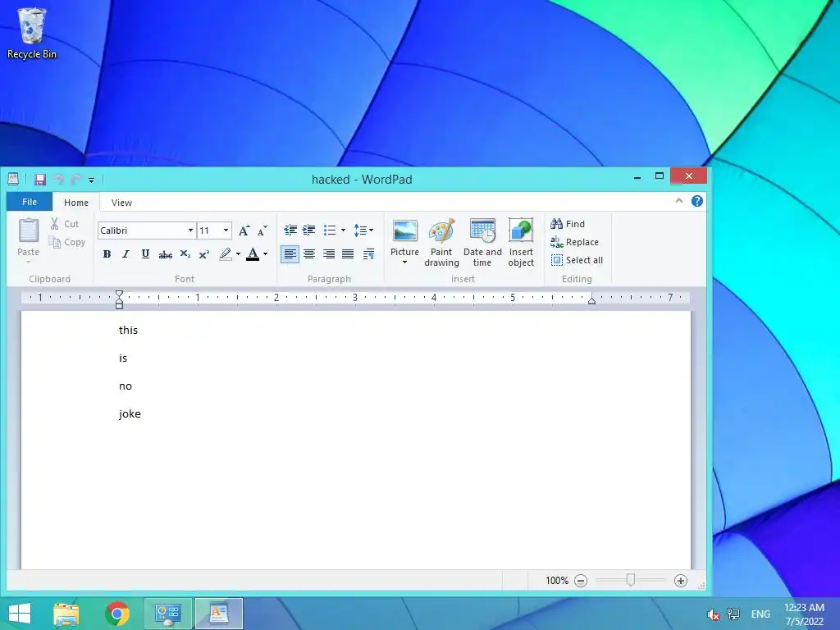Viewport: 840px width, 630px height.
Task: Collapse the ribbon with the chevron
Action: pyautogui.click(x=679, y=201)
